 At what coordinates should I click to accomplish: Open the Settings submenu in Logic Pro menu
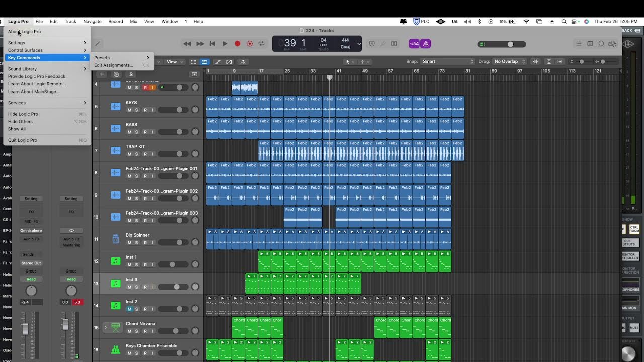click(47, 43)
